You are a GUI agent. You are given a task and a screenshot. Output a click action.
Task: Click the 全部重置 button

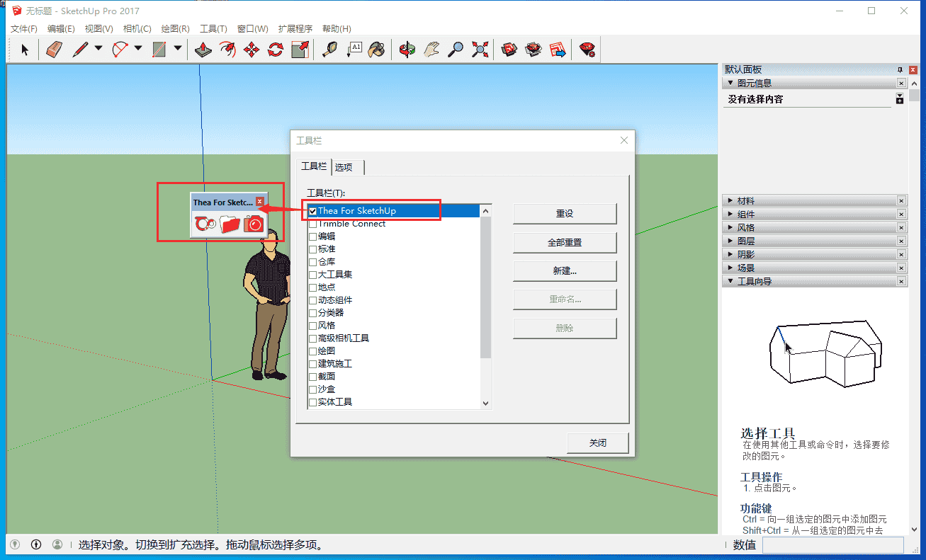point(565,242)
